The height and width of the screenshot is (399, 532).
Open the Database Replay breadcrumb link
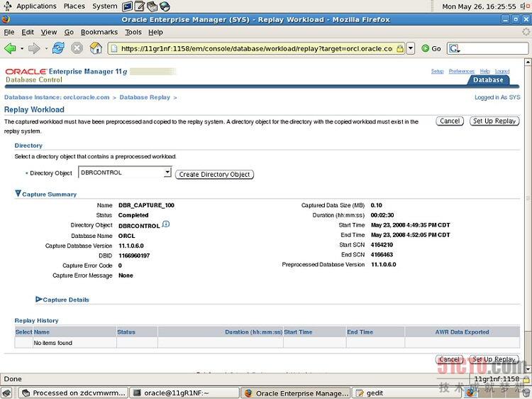tap(145, 97)
